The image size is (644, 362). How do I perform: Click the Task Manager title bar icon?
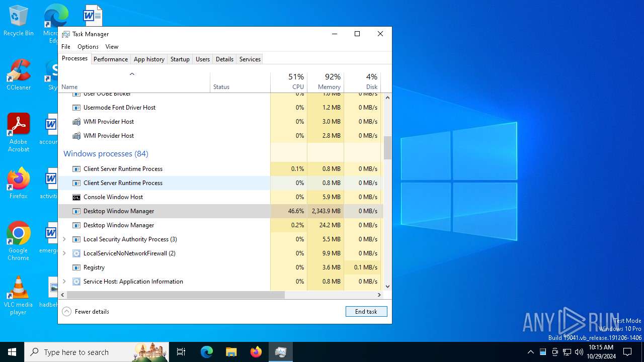click(66, 34)
